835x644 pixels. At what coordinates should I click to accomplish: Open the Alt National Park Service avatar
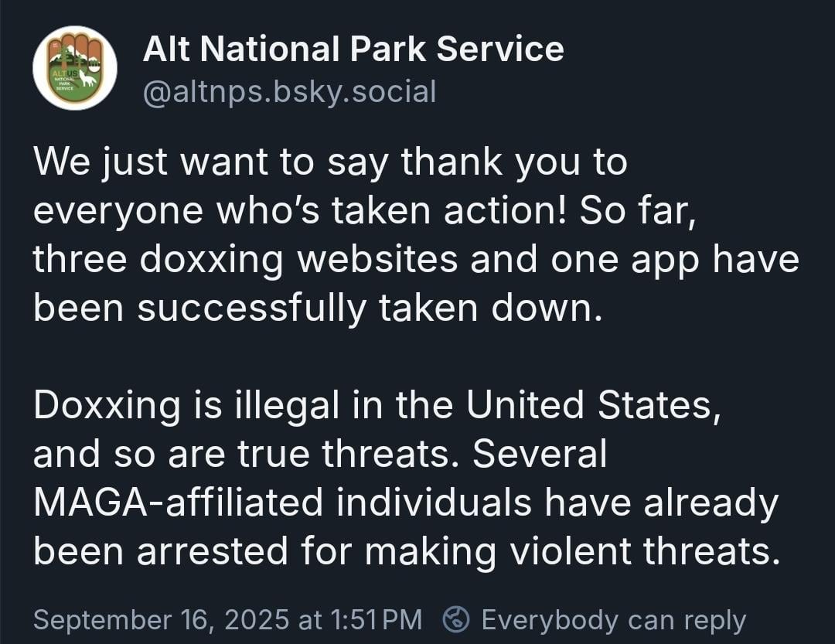point(74,68)
